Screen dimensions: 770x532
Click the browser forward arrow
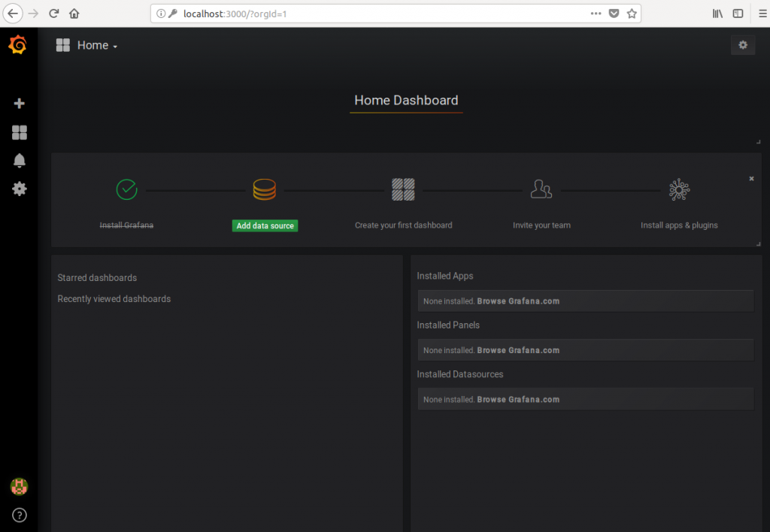33,14
